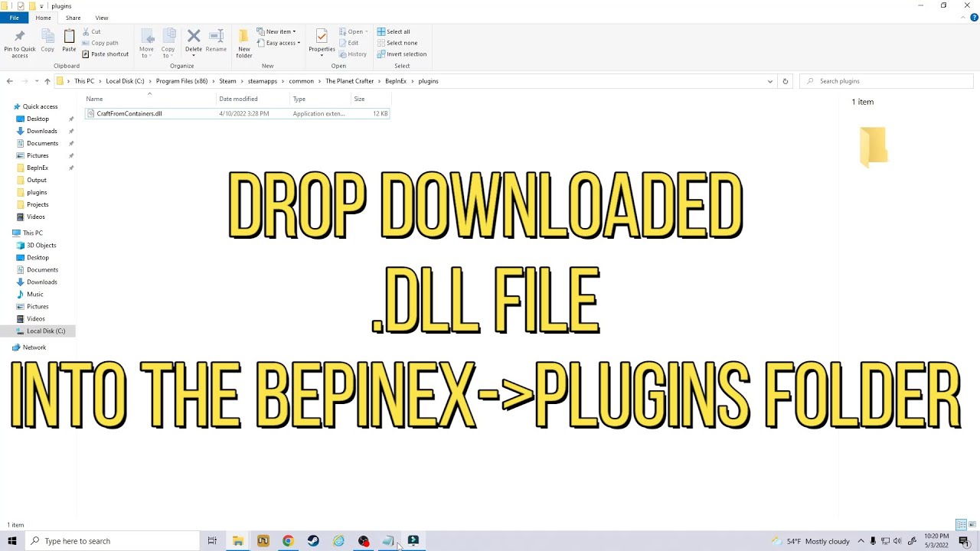
Task: Choose Copy path in the ribbon
Action: click(100, 43)
